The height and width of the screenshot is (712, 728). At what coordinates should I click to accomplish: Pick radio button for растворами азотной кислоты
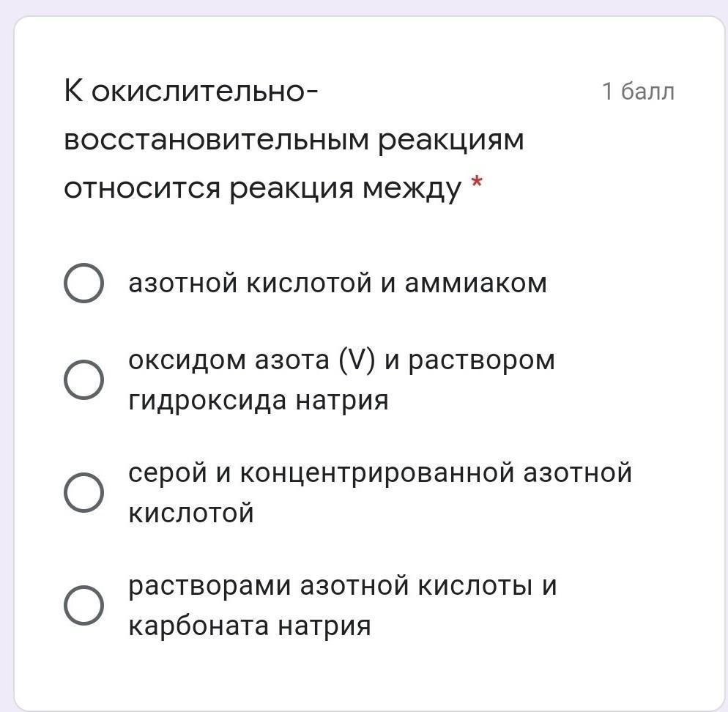pos(83,605)
